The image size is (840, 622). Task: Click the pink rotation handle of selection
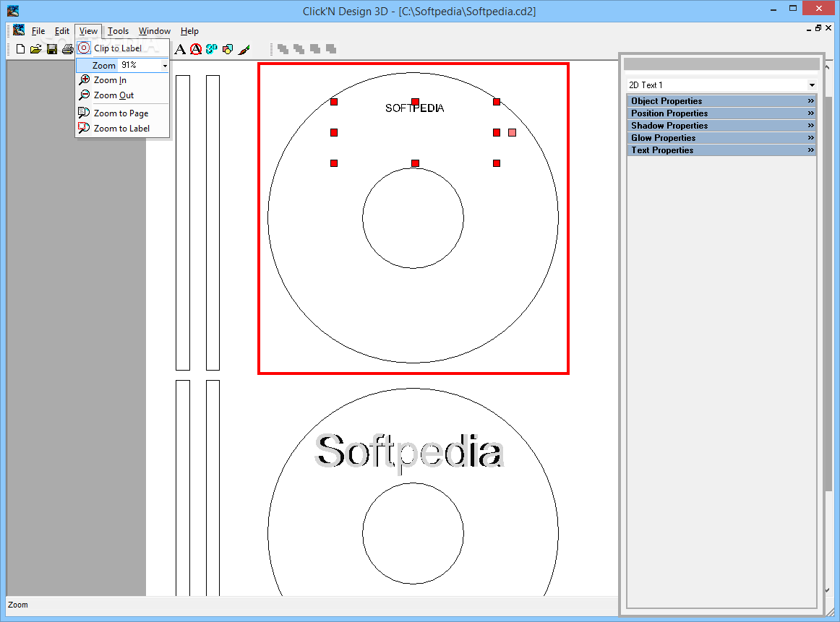tap(512, 132)
